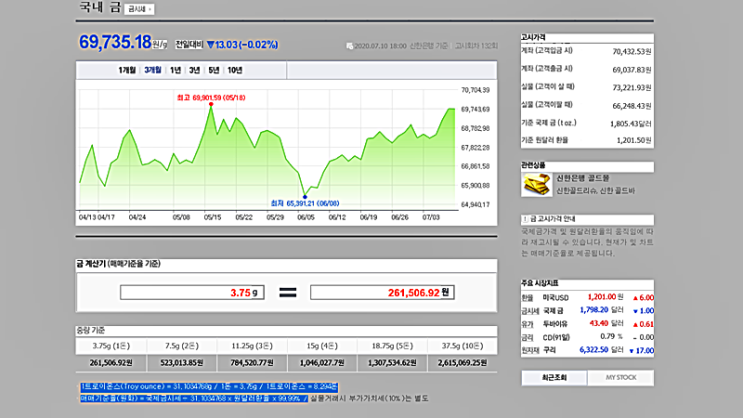Click the info icon beside 금 고시가격 안내
Image resolution: width=743 pixels, height=418 pixels.
click(525, 219)
